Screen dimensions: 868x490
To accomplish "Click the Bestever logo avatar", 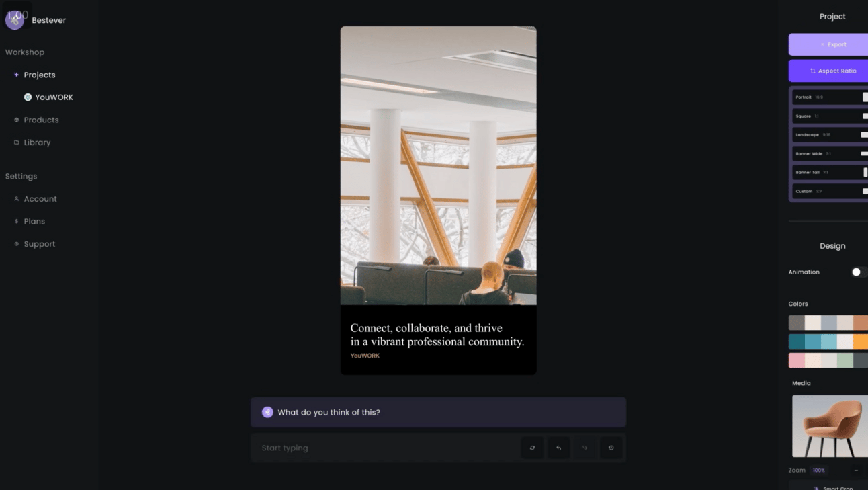I will [15, 20].
